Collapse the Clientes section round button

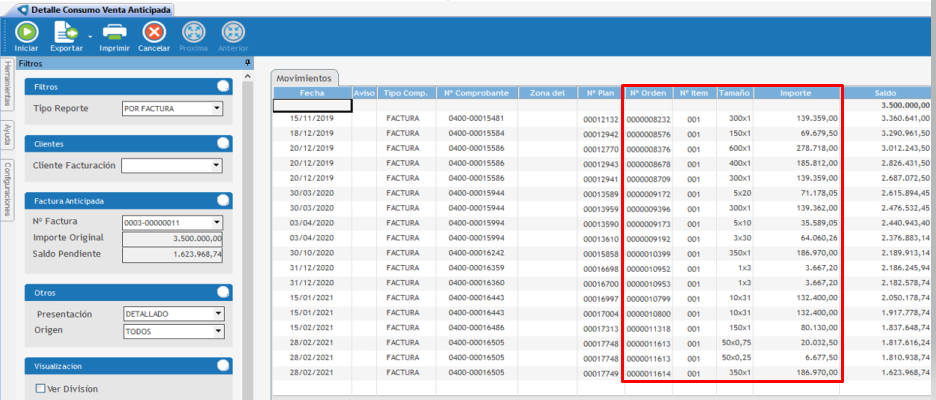(x=223, y=143)
